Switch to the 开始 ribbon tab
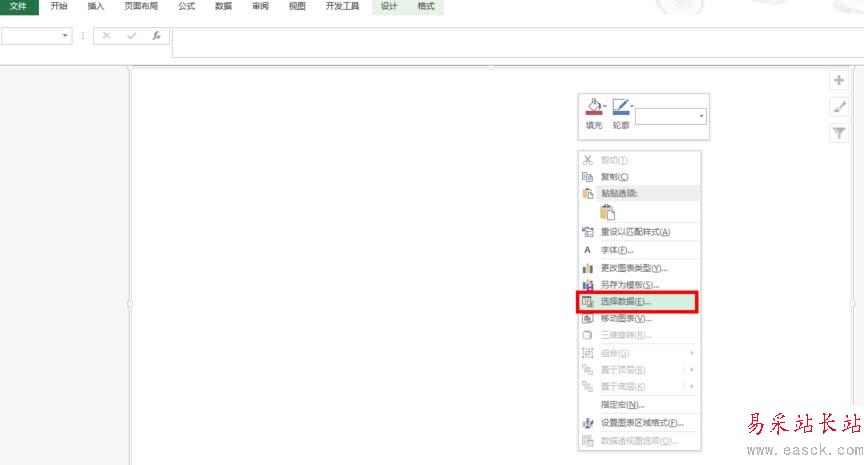The image size is (864, 465). pos(58,7)
